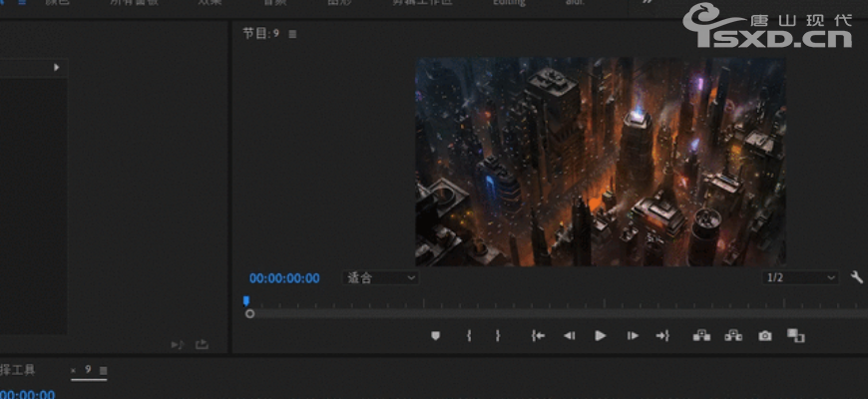Click the city video preview frame
This screenshot has width=868, height=399.
point(601,162)
